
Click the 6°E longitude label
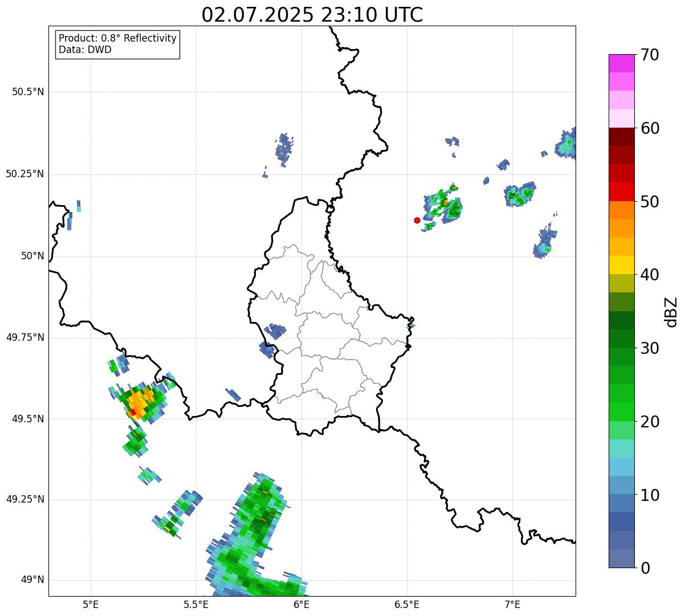click(x=301, y=604)
